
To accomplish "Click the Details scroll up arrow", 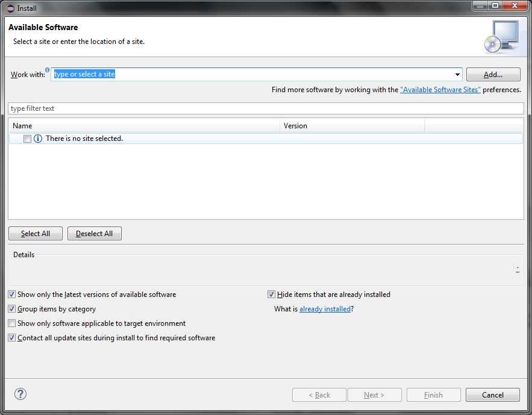I will [x=518, y=266].
